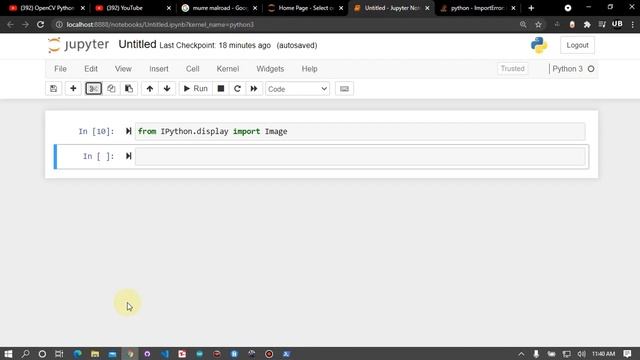Open the notification center
This screenshot has height=360, width=640.
[x=627, y=354]
